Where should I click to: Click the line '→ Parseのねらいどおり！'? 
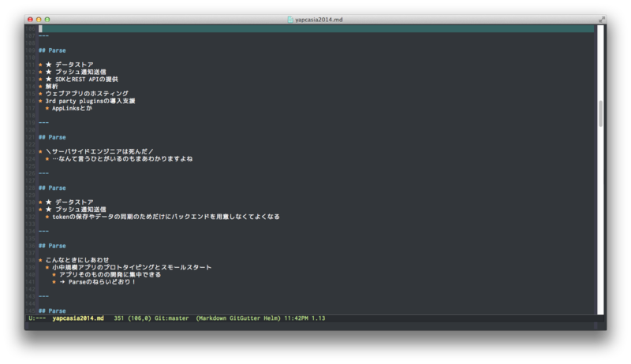pos(97,281)
